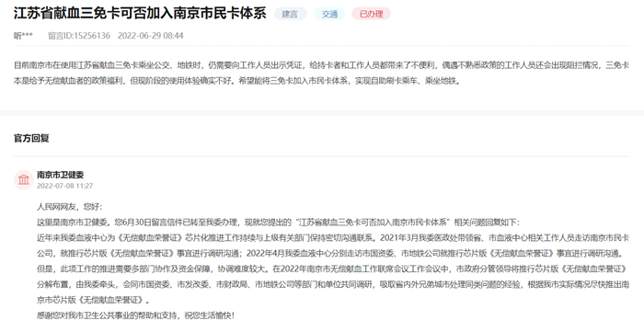Click the complaint line starting 本是给予无偿献血者
This screenshot has width=644, height=332.
[237, 81]
